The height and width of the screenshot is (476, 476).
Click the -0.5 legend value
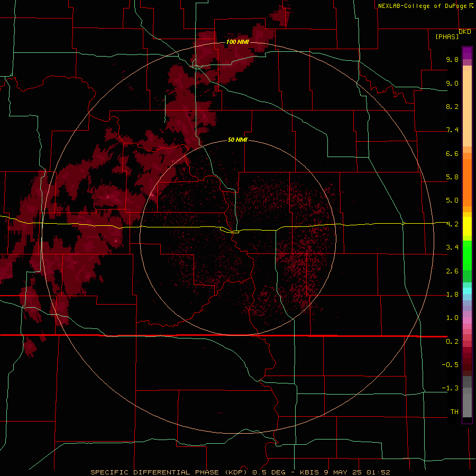click(x=450, y=365)
